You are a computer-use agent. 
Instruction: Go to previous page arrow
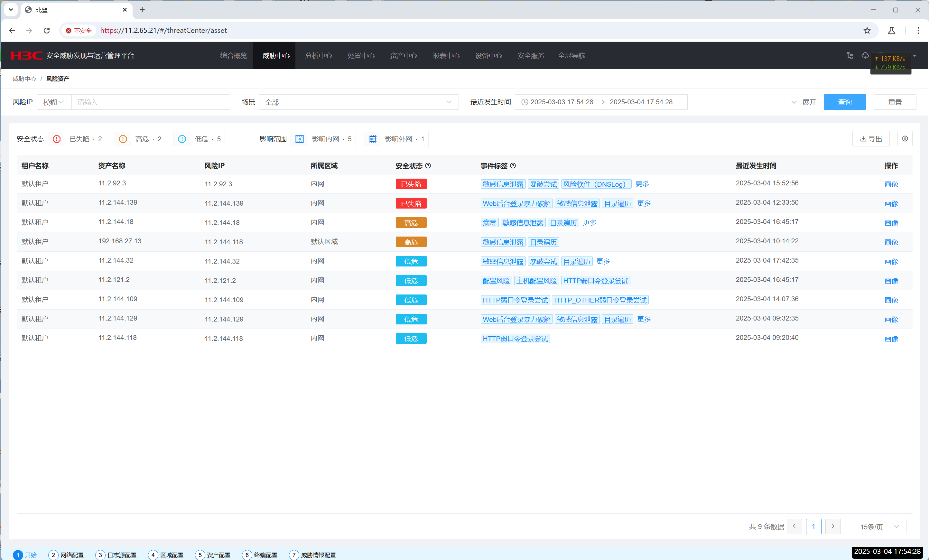pyautogui.click(x=794, y=527)
